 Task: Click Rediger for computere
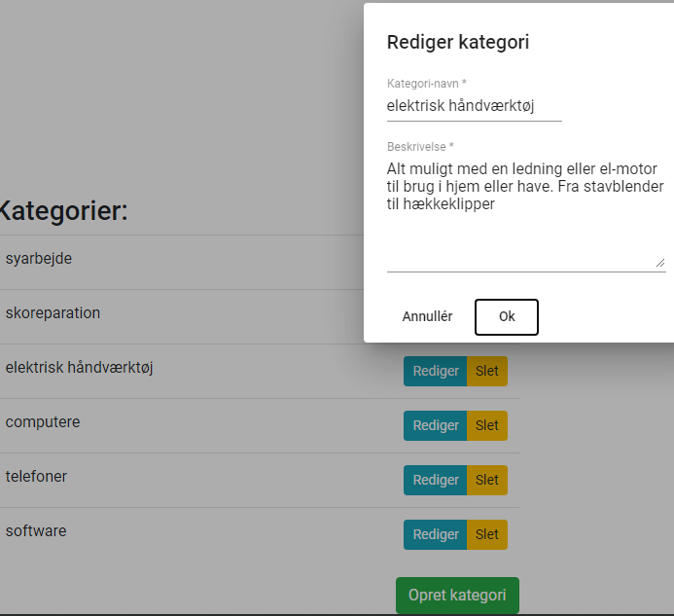[x=435, y=426]
